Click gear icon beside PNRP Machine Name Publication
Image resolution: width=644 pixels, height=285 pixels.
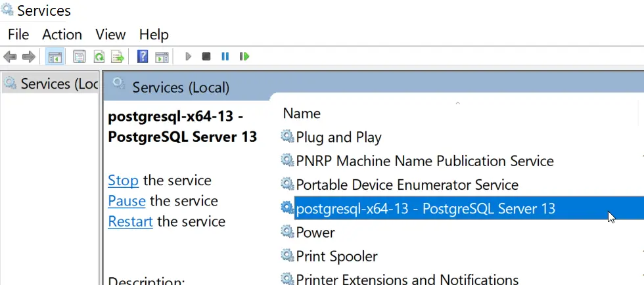pyautogui.click(x=288, y=160)
